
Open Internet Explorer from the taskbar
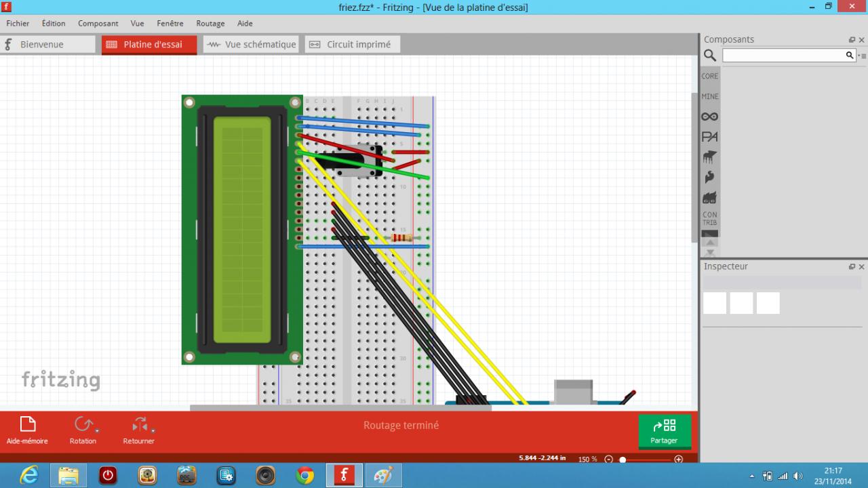(x=29, y=476)
